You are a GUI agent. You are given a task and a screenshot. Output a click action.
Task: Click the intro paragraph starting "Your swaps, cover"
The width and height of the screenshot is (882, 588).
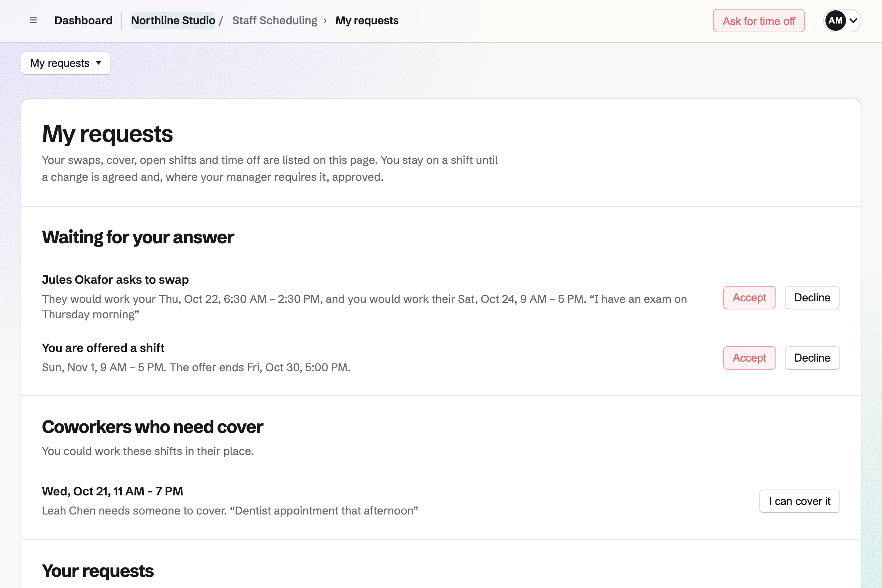(x=270, y=168)
